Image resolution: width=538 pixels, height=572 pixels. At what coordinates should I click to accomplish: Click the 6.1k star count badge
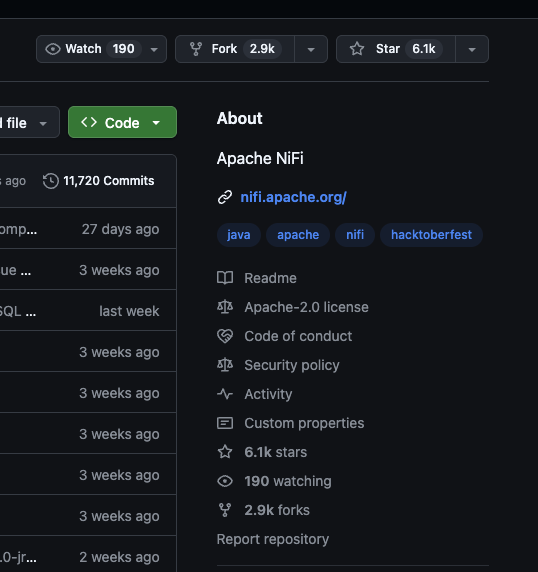[x=423, y=49]
